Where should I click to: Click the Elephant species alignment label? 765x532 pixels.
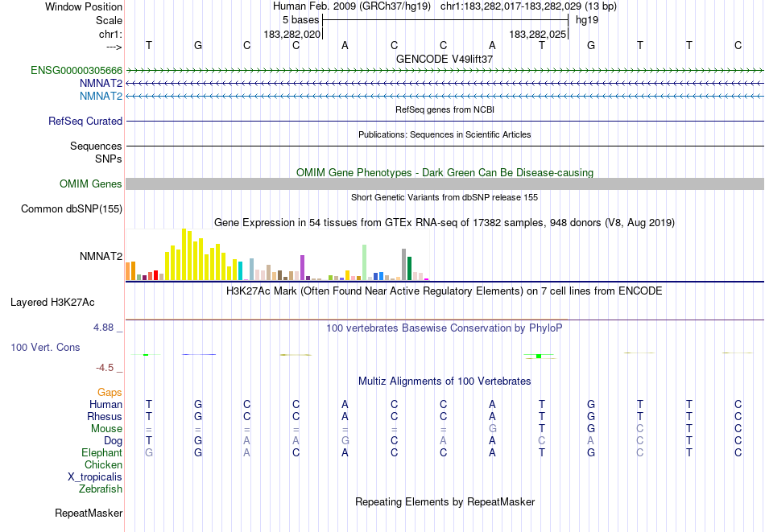102,452
